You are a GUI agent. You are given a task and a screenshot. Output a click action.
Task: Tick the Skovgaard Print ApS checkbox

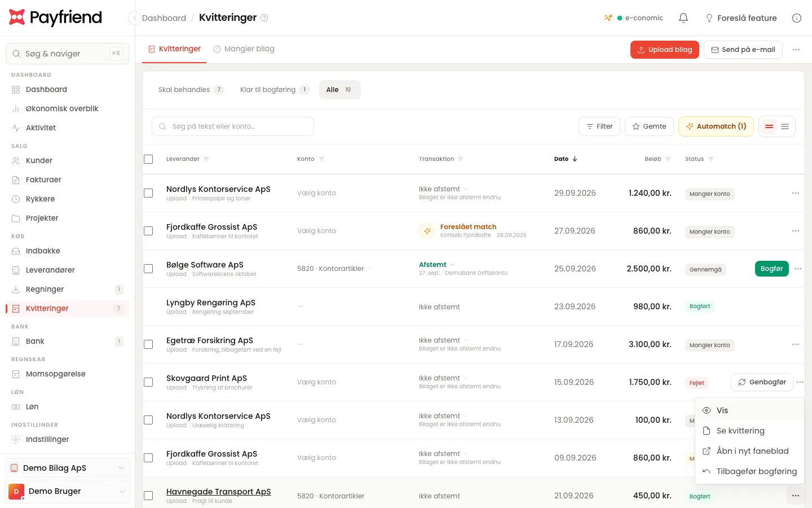tap(148, 382)
